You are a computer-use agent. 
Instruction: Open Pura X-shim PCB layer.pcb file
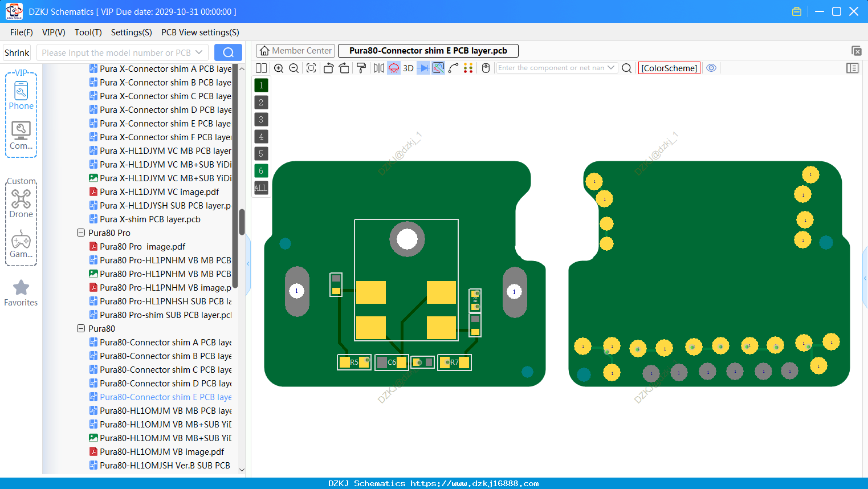[150, 219]
